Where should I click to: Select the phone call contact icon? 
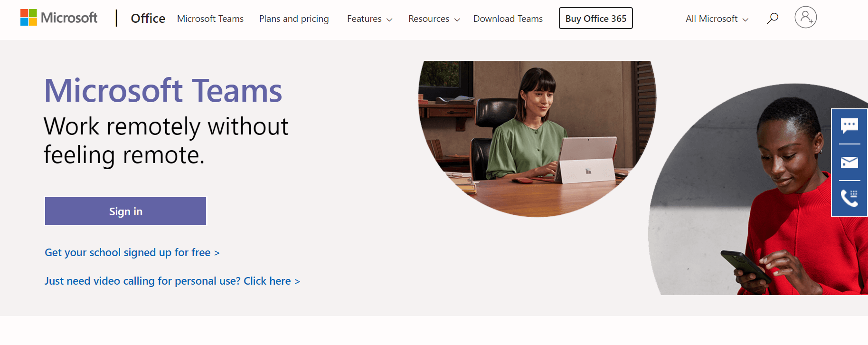click(849, 198)
